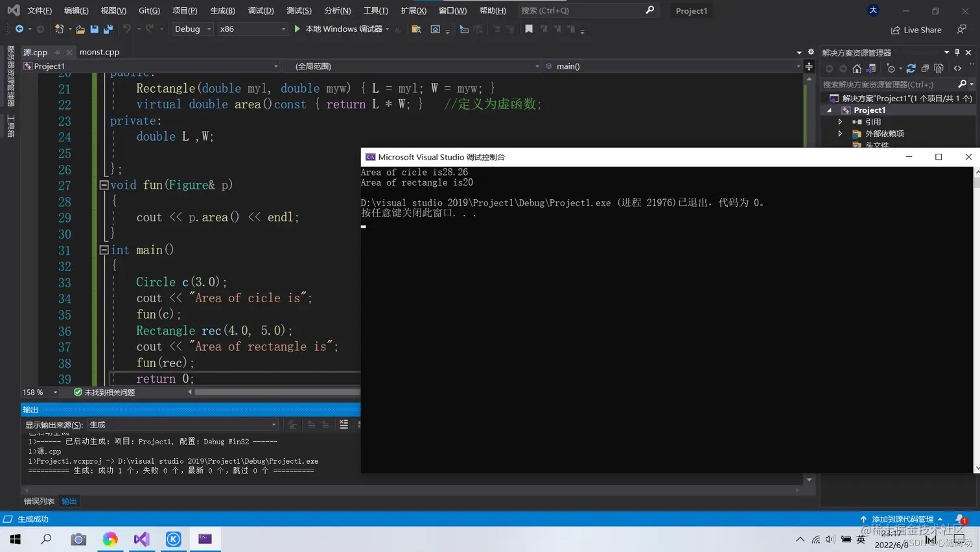Save current file with the floppy icon
The height and width of the screenshot is (552, 980).
point(95,29)
